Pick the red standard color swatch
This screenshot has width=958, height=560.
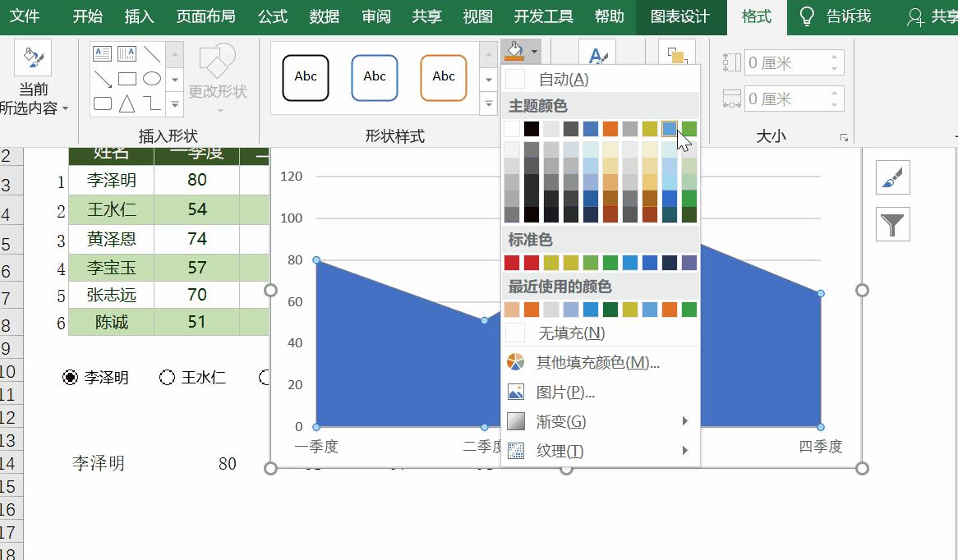point(512,263)
